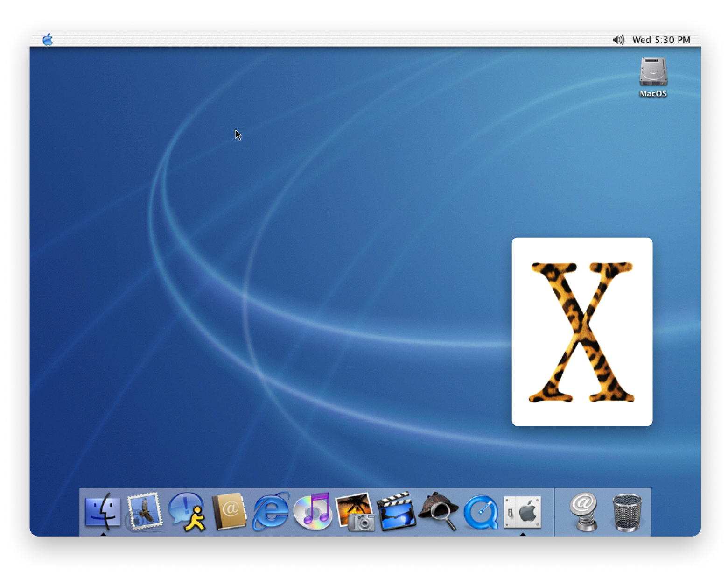
Task: Open the Trash in the Dock
Action: (627, 513)
